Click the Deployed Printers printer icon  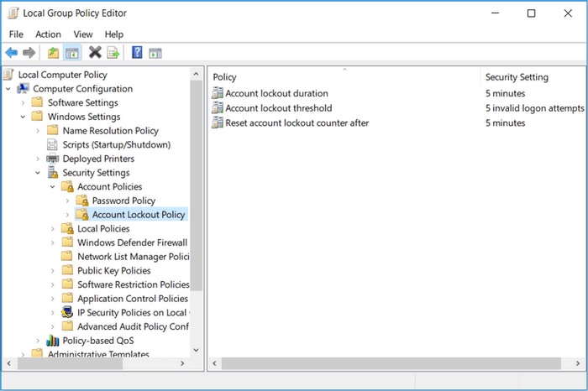pos(52,159)
